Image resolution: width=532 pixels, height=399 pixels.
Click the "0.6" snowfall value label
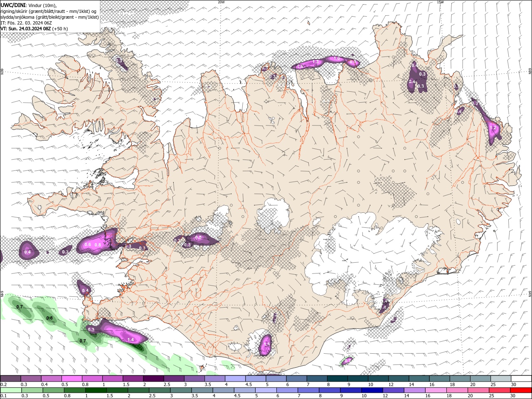pyautogui.click(x=88, y=245)
